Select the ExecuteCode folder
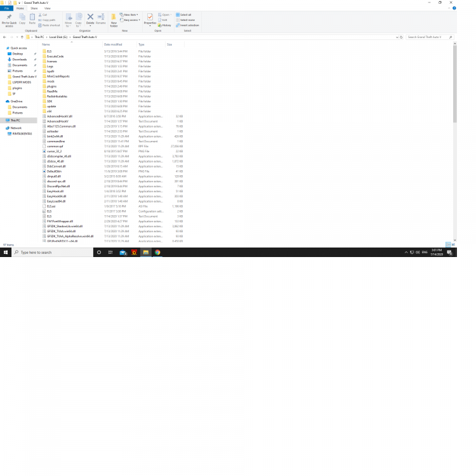 55,56
